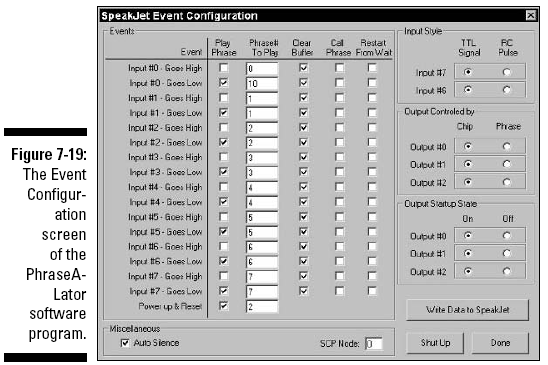The width and height of the screenshot is (548, 365).
Task: Enable Call Phrase for Input #7 Goes Low
Action: (339, 291)
